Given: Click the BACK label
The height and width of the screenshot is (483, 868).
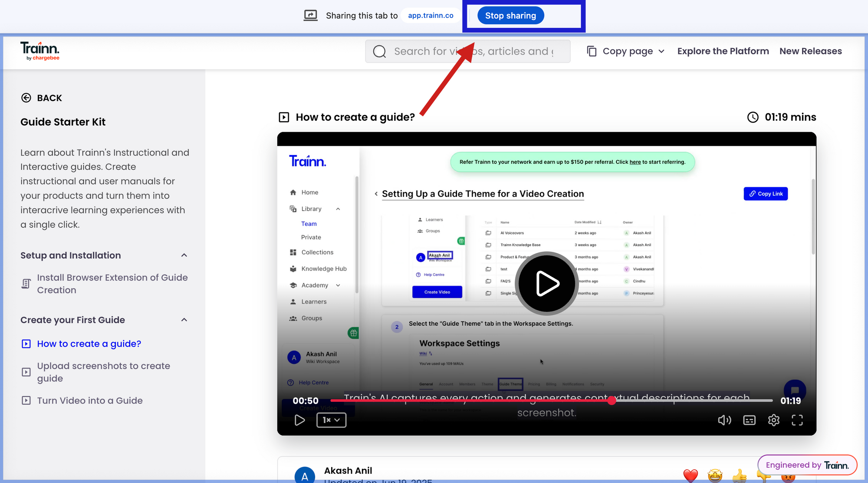Looking at the screenshot, I should pos(49,98).
